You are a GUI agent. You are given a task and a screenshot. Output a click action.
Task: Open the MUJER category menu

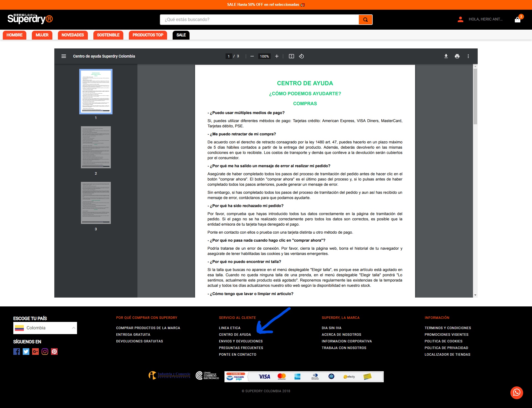pos(42,35)
